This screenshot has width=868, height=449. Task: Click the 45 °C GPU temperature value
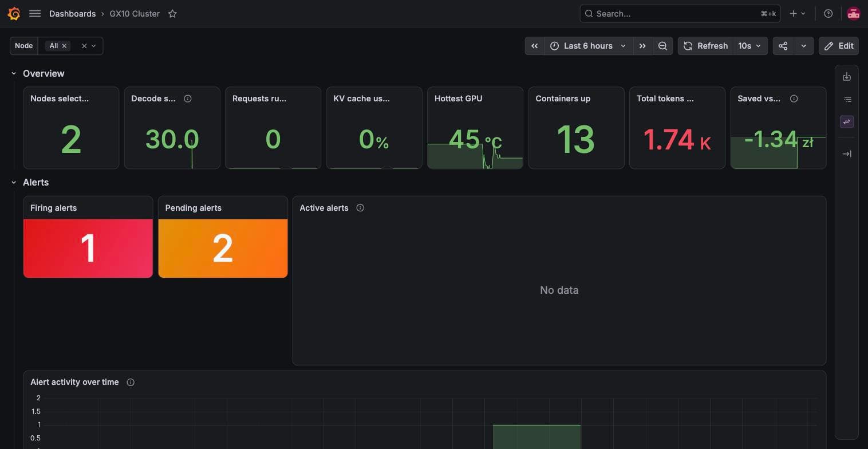click(x=475, y=139)
